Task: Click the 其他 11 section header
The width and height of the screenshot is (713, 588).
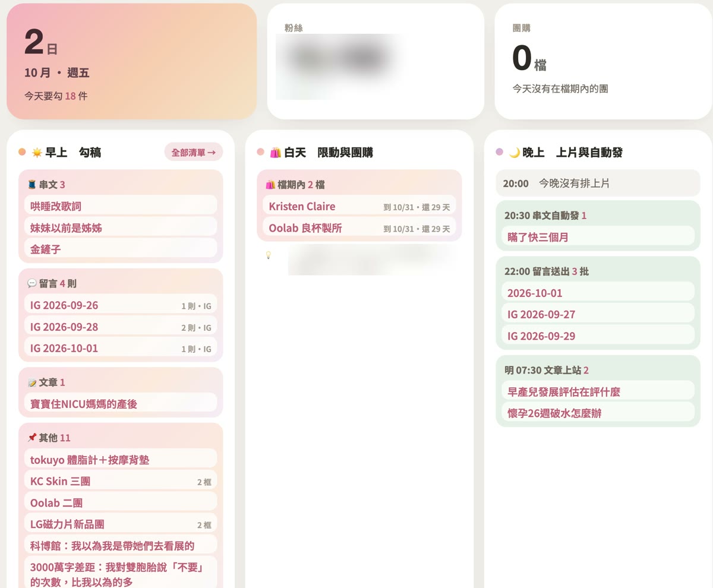Action: coord(49,438)
